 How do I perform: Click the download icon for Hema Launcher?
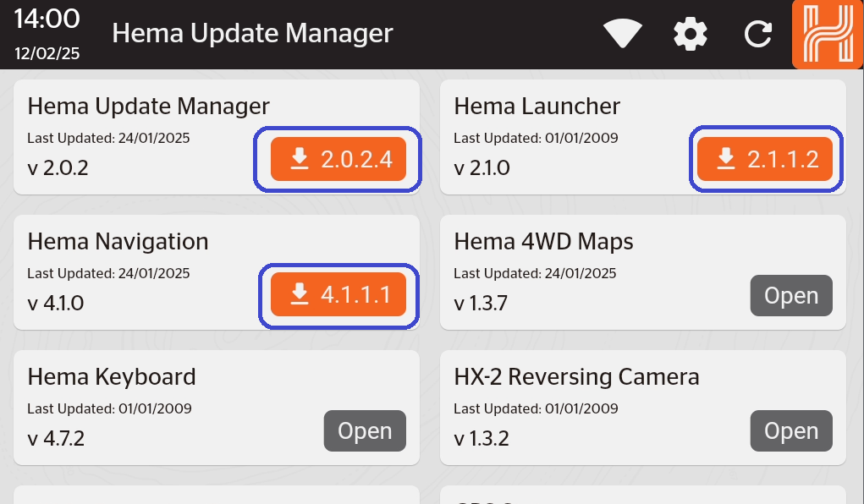726,158
